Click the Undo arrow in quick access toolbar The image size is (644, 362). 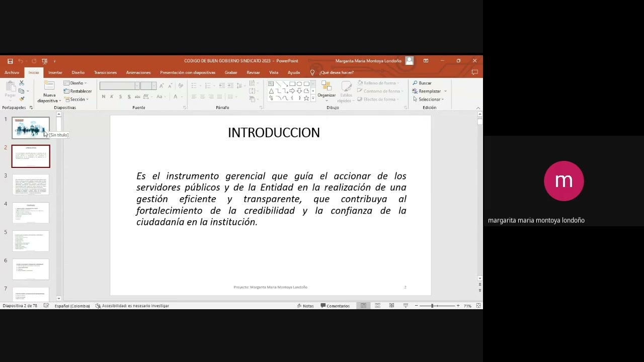(21, 61)
